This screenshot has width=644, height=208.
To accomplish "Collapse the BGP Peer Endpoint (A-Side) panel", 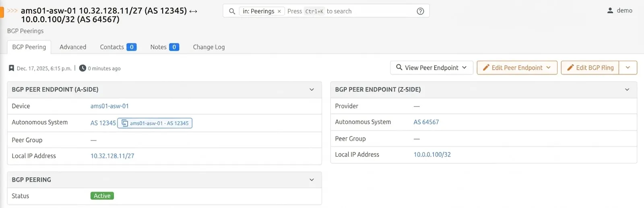I will [312, 89].
